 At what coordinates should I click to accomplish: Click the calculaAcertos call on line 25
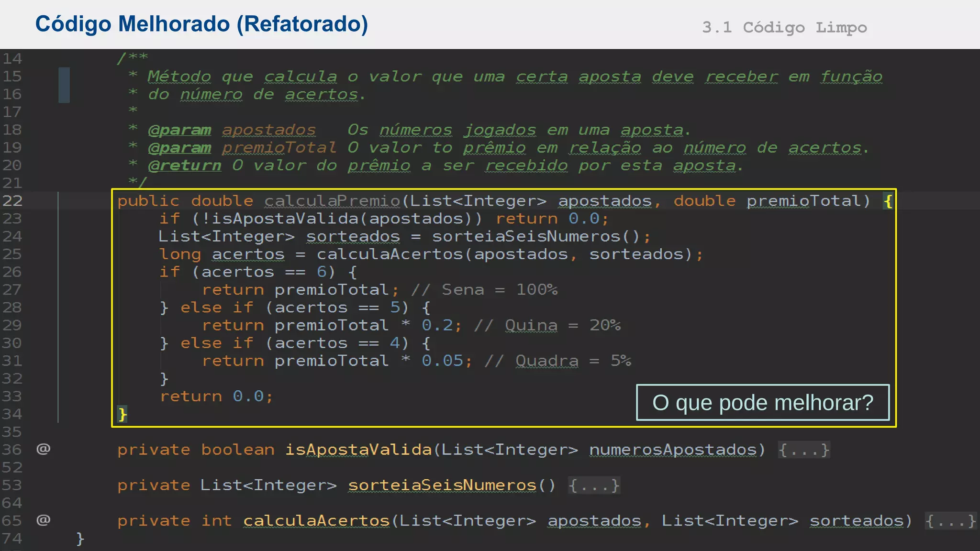[x=504, y=254]
